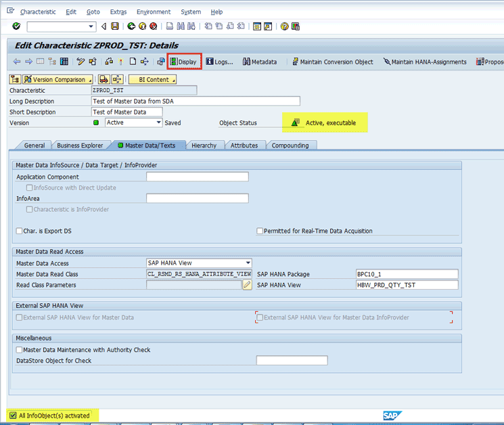This screenshot has height=425, width=504.
Task: Open the Master Data Access dropdown
Action: click(248, 263)
